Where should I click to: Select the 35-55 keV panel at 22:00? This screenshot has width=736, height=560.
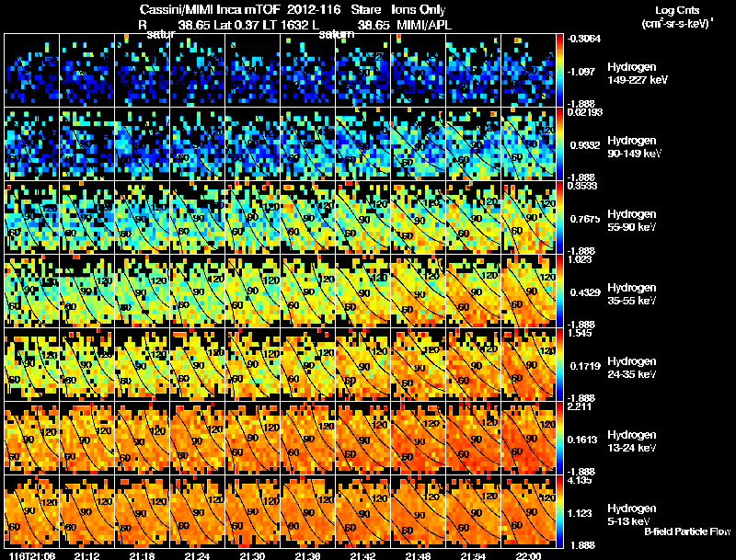tap(528, 291)
